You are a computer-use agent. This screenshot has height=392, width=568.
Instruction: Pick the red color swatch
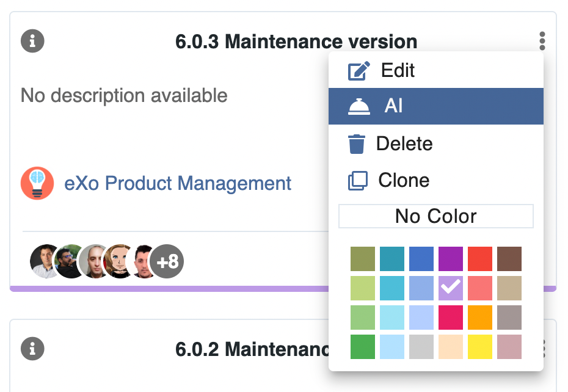click(x=480, y=259)
